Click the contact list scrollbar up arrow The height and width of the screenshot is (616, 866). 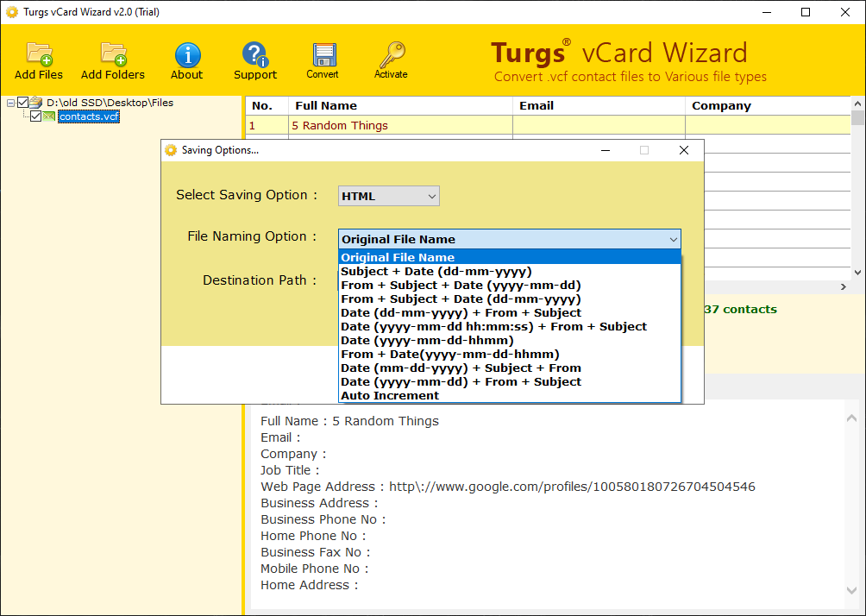(x=857, y=104)
